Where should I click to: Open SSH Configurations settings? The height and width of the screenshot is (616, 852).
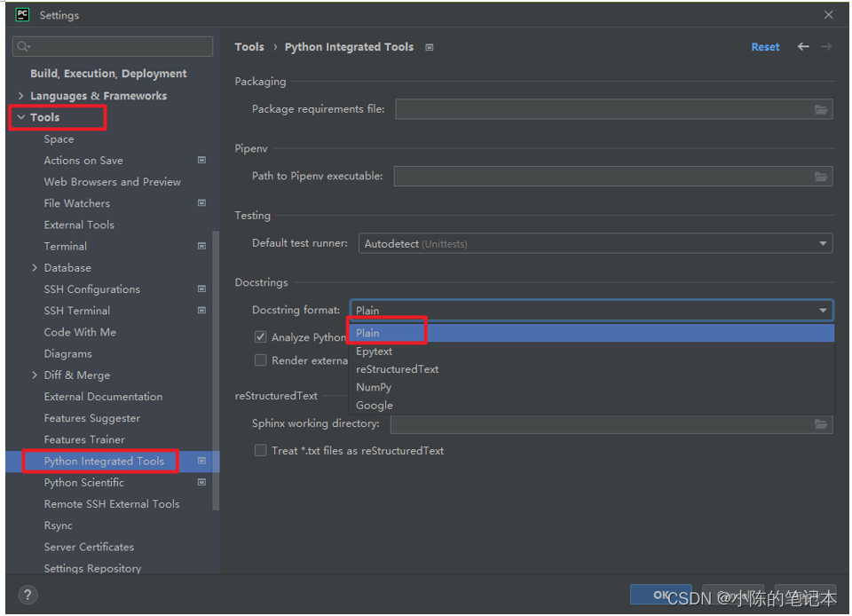tap(91, 289)
